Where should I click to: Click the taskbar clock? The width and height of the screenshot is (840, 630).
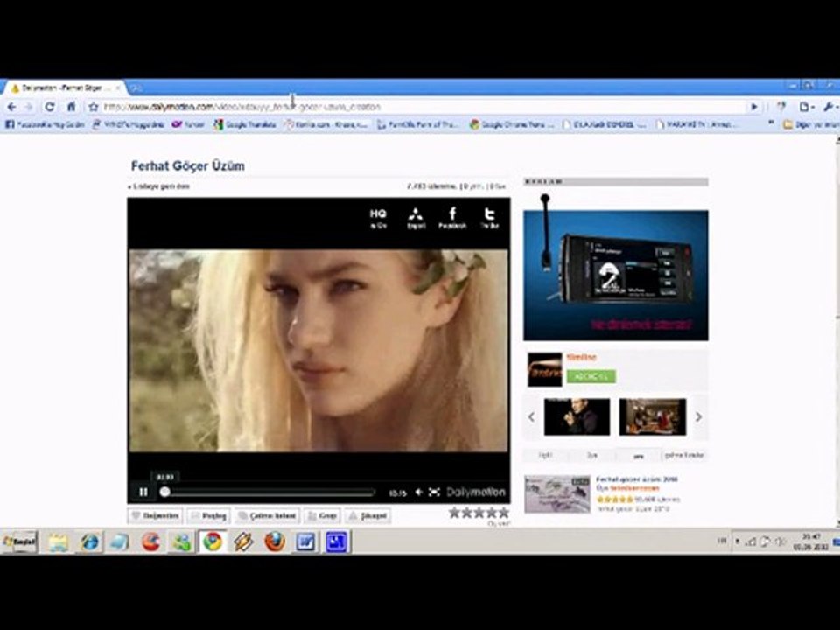pyautogui.click(x=810, y=542)
